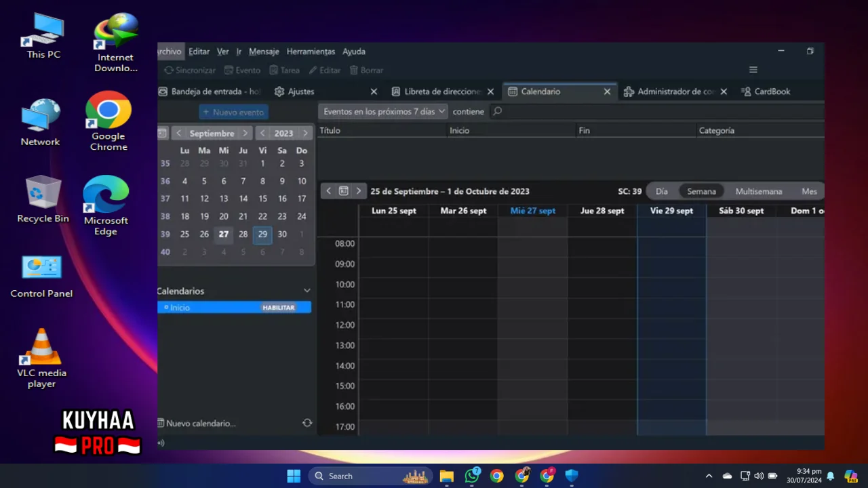The height and width of the screenshot is (488, 868).
Task: Open the Ayuda menu
Action: pyautogui.click(x=354, y=52)
